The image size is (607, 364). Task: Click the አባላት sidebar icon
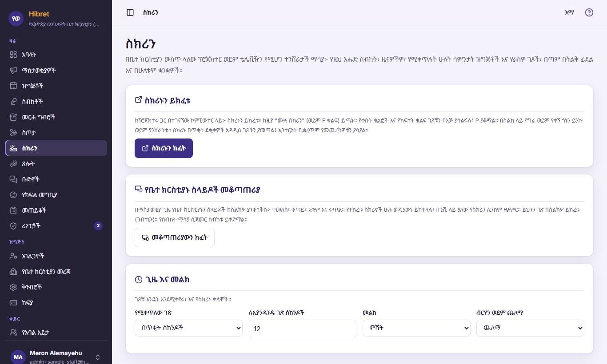[13, 55]
